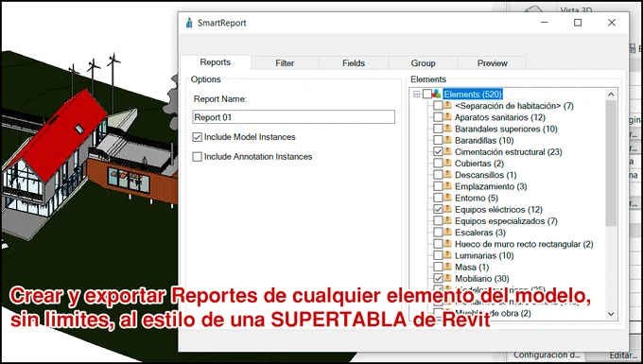
Task: Uncheck the Mobiliario checkbox
Action: 438,278
